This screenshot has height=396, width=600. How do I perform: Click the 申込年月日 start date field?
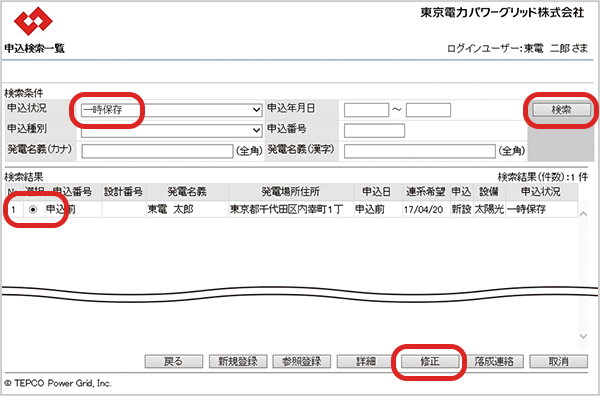coord(366,110)
